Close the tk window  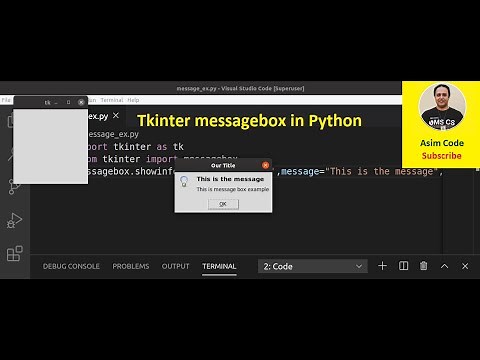81,102
